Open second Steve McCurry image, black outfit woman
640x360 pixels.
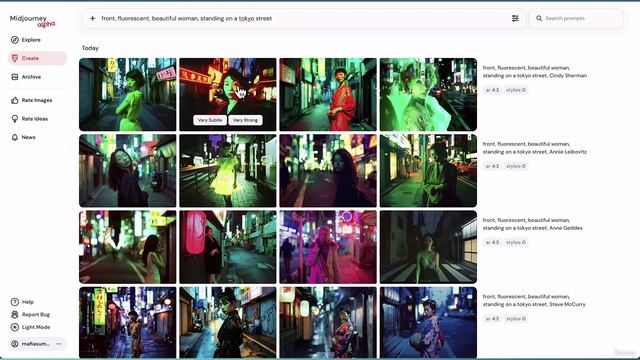(228, 322)
